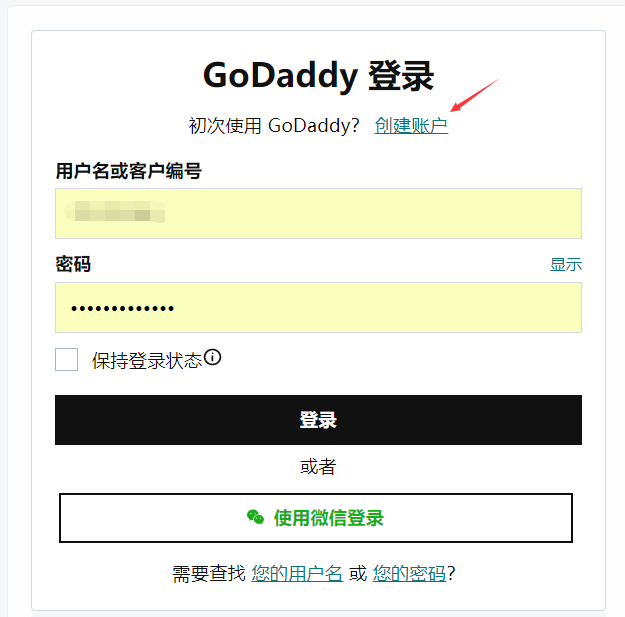Click the green WeChat logo icon
The width and height of the screenshot is (625, 617).
tap(255, 517)
